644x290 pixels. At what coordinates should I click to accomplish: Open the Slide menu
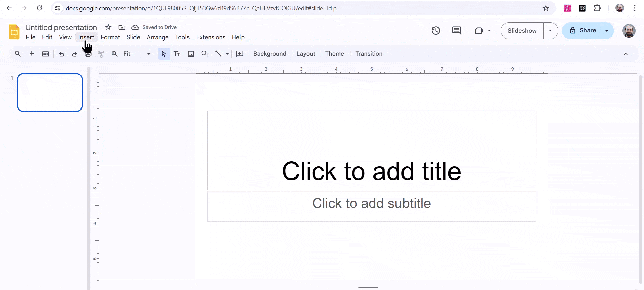click(133, 37)
